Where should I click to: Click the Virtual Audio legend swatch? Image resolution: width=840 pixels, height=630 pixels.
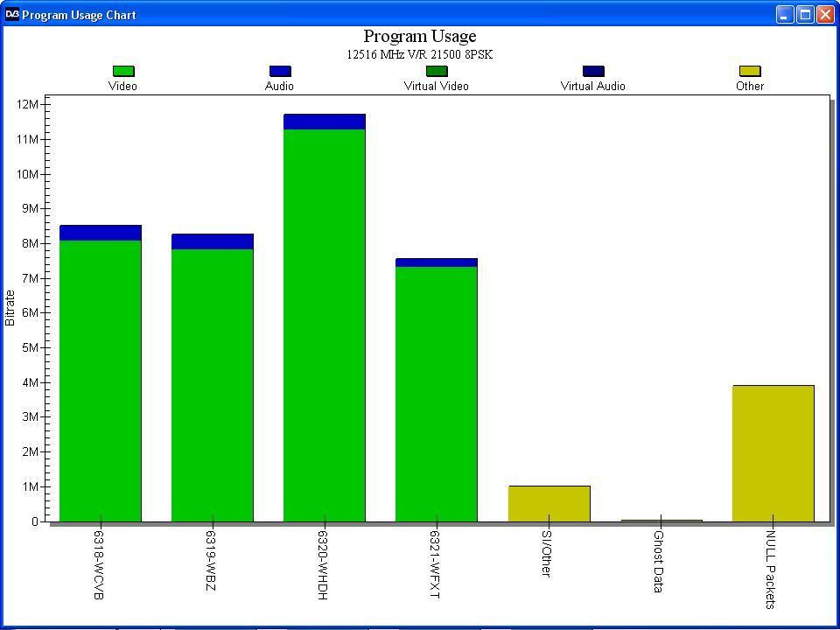point(593,71)
